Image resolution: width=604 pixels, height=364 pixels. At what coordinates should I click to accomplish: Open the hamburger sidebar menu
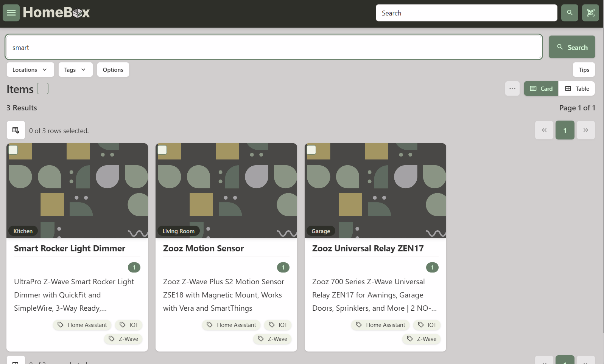(x=11, y=13)
